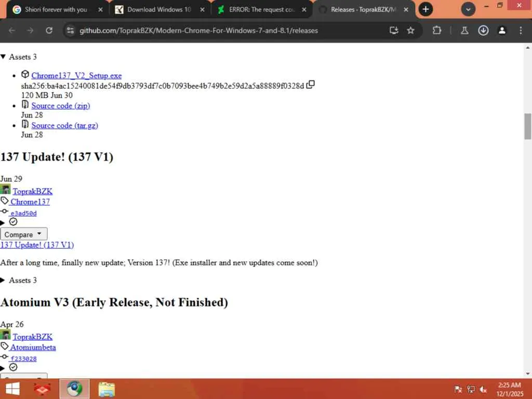Open a new tab with plus button
Screen dimensions: 532x399
tap(426, 9)
